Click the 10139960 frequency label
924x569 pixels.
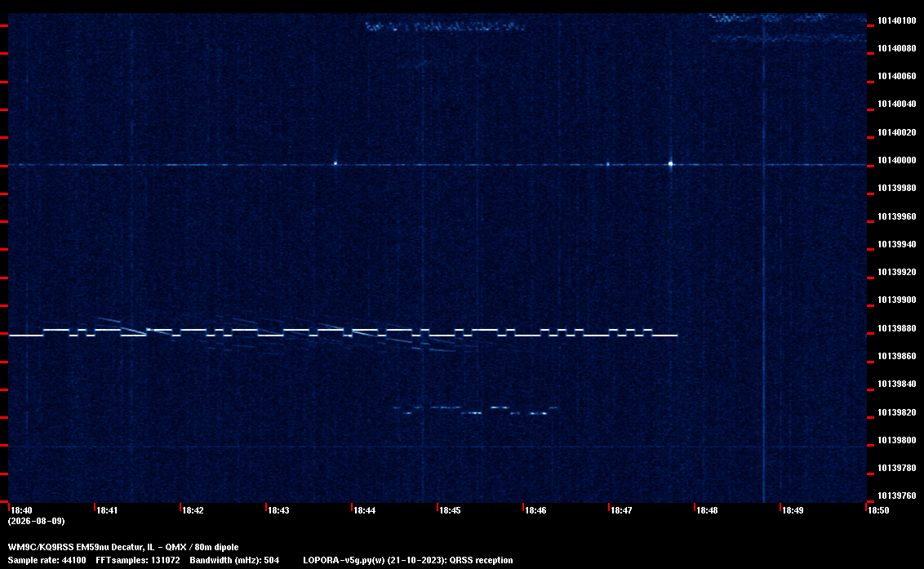896,216
